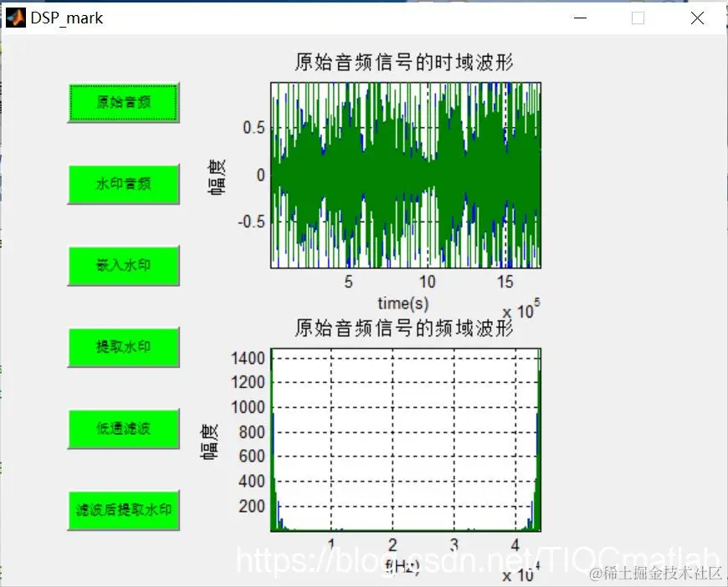Click the 幅度 label beside the upper plot
The width and height of the screenshot is (728, 587).
tap(217, 176)
